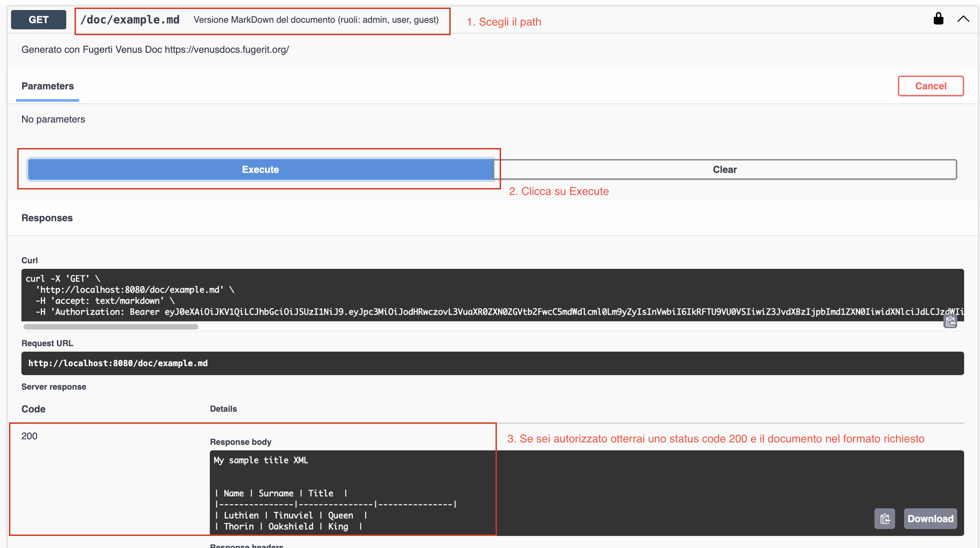The image size is (980, 548).
Task: Select the Parameters tab
Action: pos(48,86)
